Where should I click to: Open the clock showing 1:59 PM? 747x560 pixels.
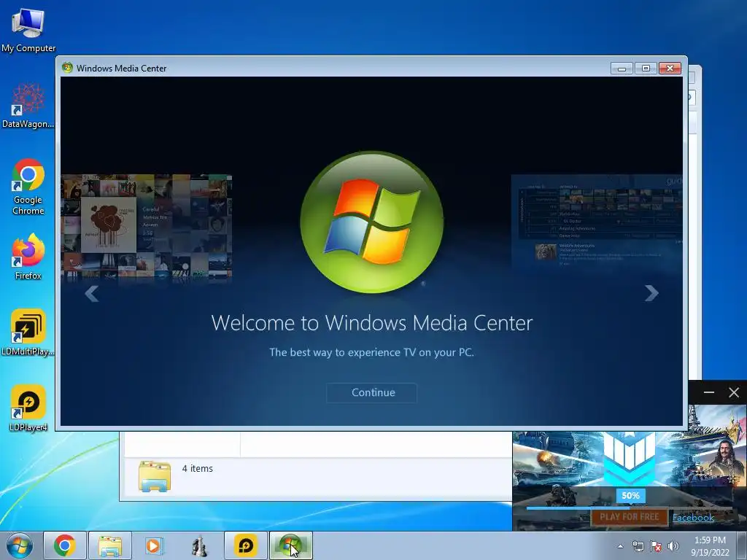[x=710, y=546]
